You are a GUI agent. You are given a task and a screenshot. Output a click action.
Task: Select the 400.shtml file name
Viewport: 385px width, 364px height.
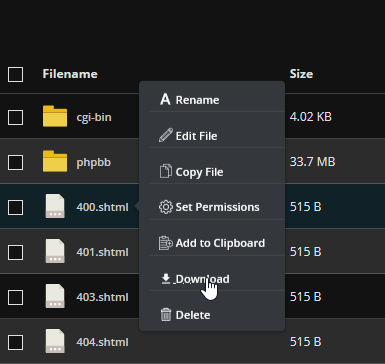(102, 207)
